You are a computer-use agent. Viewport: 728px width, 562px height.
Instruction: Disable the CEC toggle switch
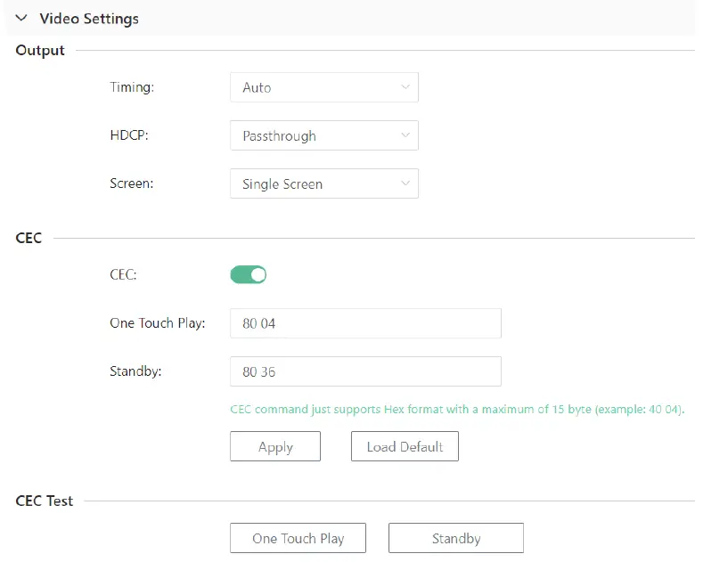tap(248, 274)
